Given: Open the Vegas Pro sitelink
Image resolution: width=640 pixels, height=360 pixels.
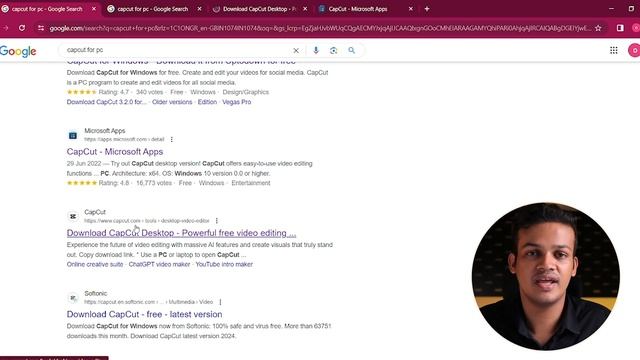Looking at the screenshot, I should pyautogui.click(x=237, y=102).
